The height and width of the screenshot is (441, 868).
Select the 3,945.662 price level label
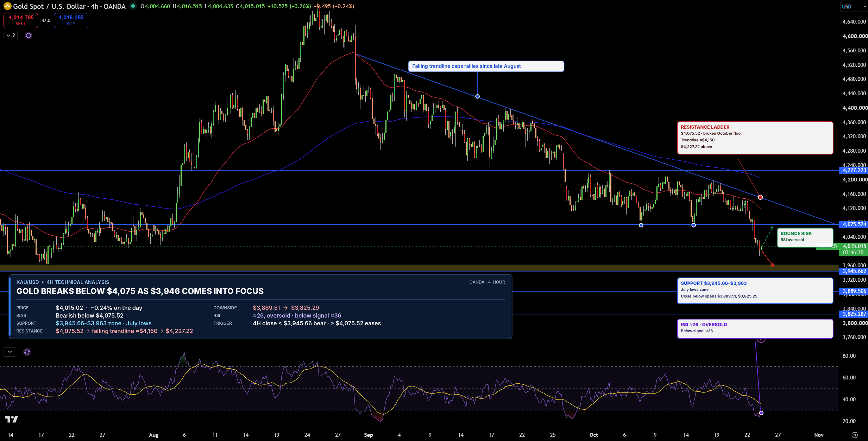click(854, 271)
